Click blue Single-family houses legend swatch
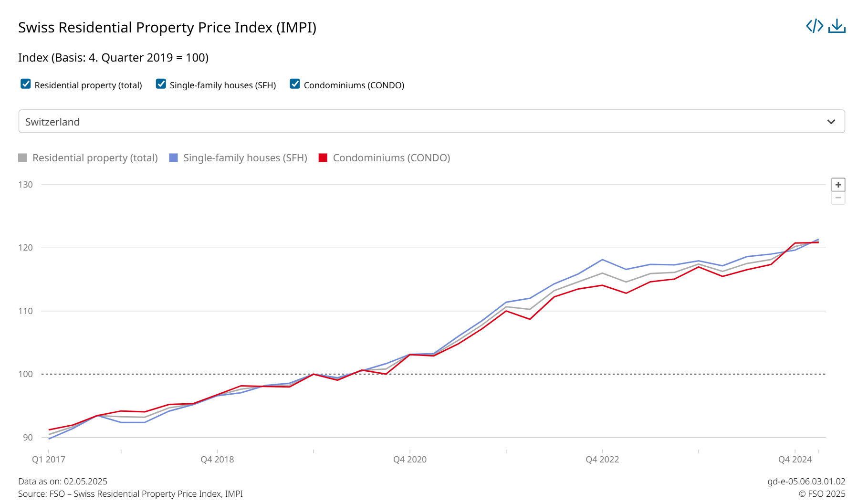Viewport: 868px width, 503px height. click(x=173, y=158)
